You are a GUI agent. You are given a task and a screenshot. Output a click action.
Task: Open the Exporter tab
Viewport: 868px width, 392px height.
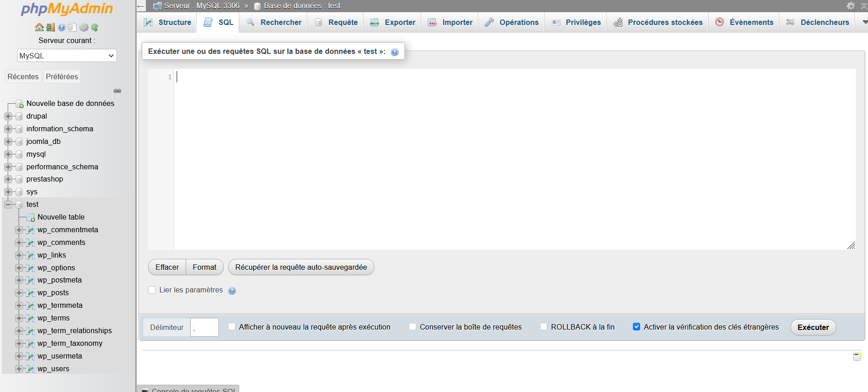pos(392,23)
